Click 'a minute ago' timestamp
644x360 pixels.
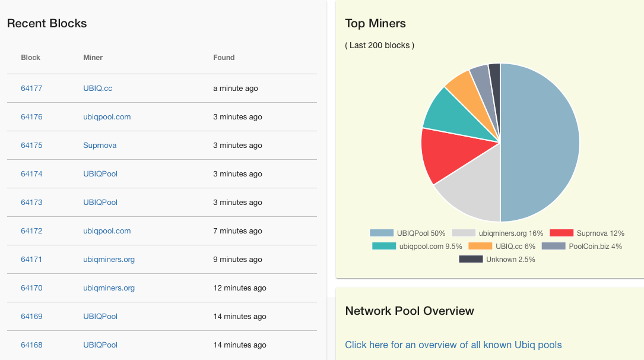pyautogui.click(x=235, y=89)
